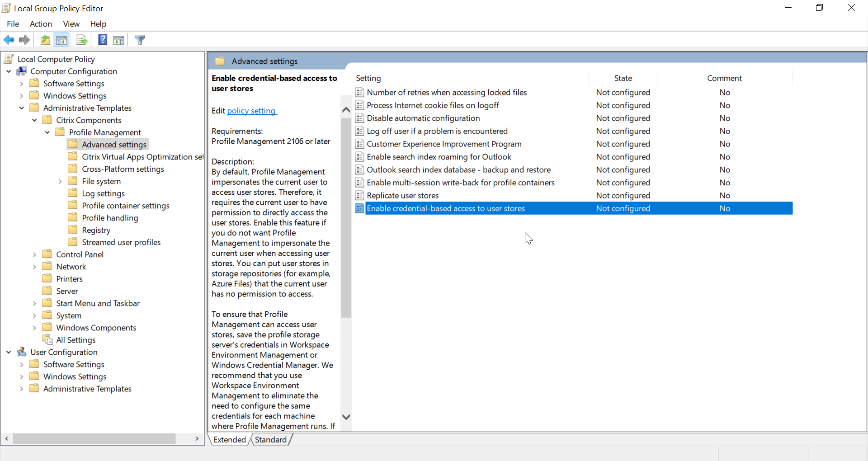Image resolution: width=868 pixels, height=461 pixels.
Task: Collapse Computer Configuration's Administrative Templates node
Action: pyautogui.click(x=21, y=108)
